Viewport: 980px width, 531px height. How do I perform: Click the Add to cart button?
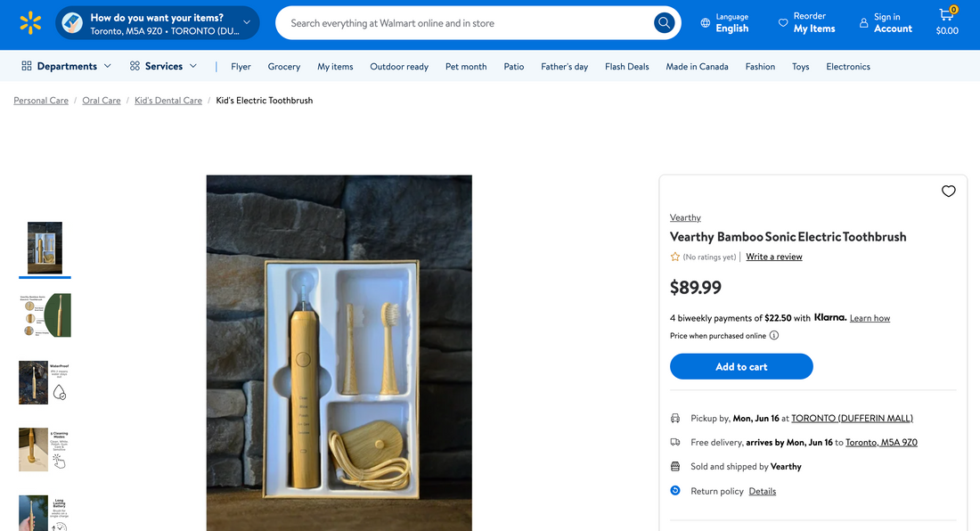pyautogui.click(x=741, y=366)
